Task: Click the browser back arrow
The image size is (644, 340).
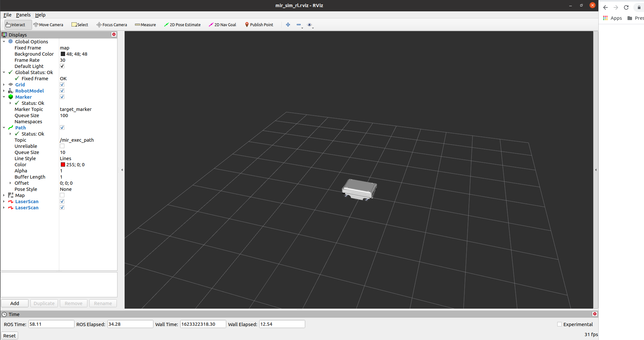Action: (x=605, y=7)
